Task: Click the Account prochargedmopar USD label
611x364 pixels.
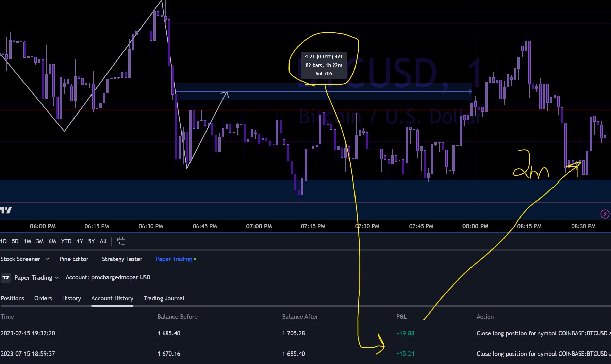Action: 108,277
